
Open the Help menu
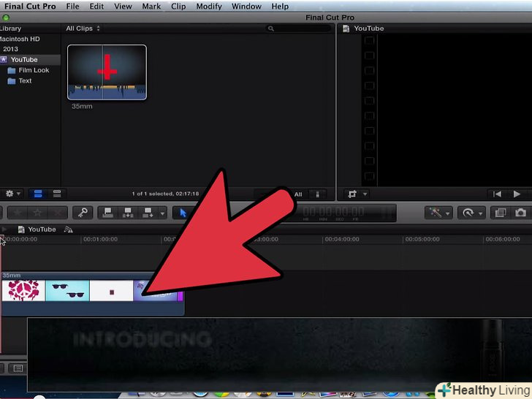click(280, 6)
